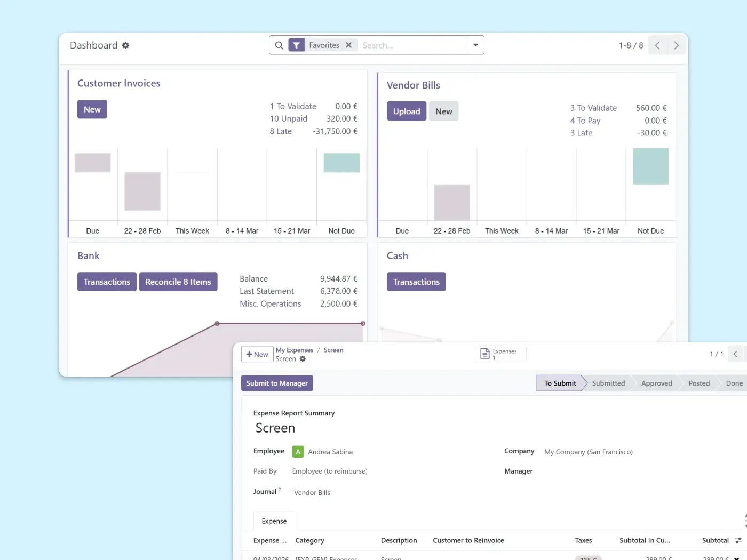Viewport: 747px width, 560px height.
Task: Open column options in expense table
Action: [x=738, y=540]
